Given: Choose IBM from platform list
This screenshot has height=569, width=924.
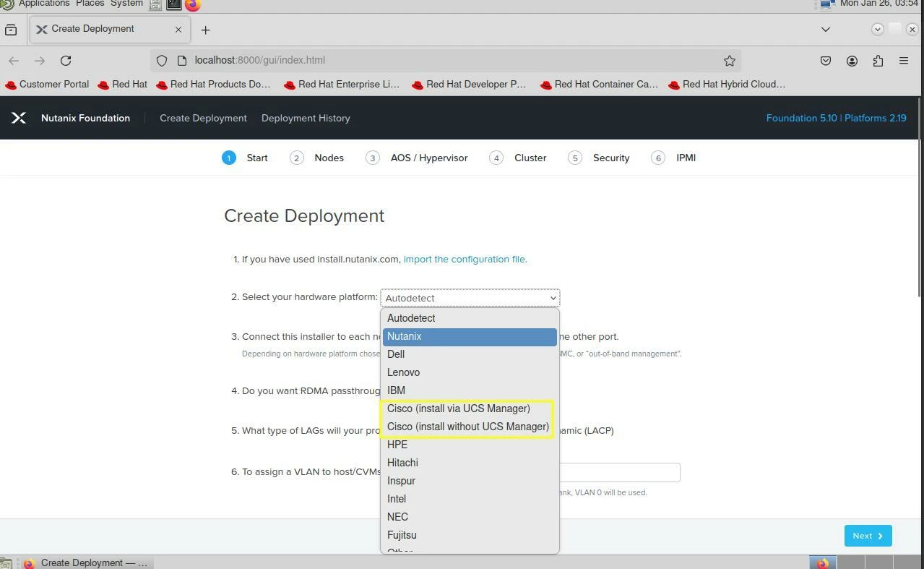Looking at the screenshot, I should click(470, 390).
